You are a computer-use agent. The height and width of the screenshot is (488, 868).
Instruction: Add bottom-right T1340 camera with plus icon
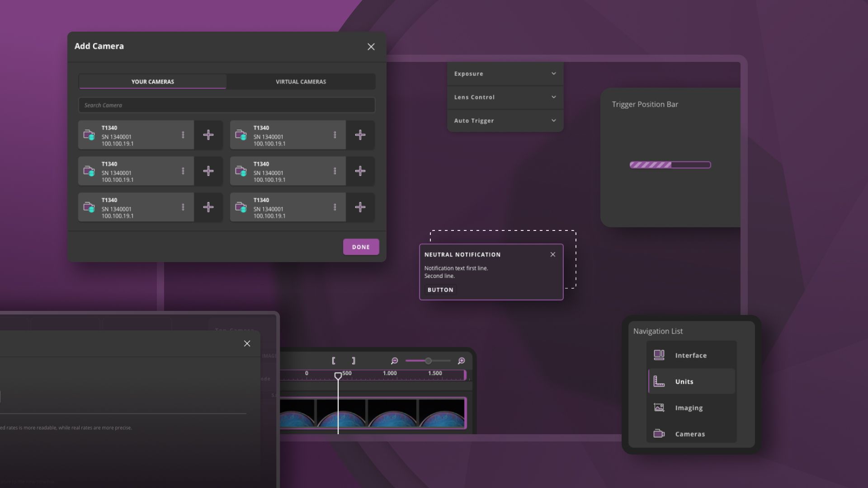pyautogui.click(x=360, y=207)
